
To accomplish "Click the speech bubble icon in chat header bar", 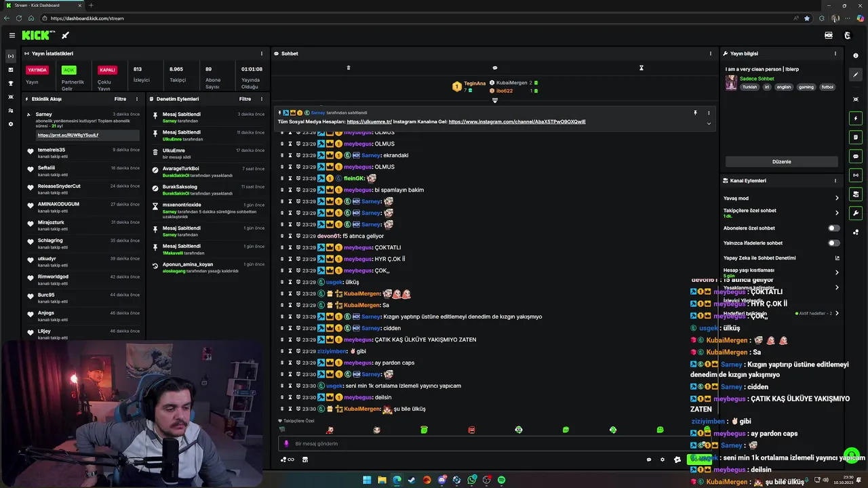I will (494, 68).
